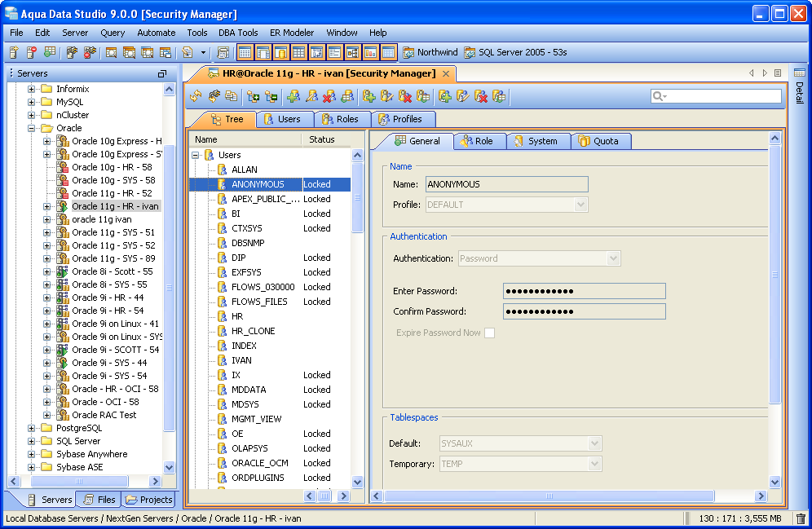The height and width of the screenshot is (529, 812).
Task: Open the DBA Tools menu
Action: [238, 33]
